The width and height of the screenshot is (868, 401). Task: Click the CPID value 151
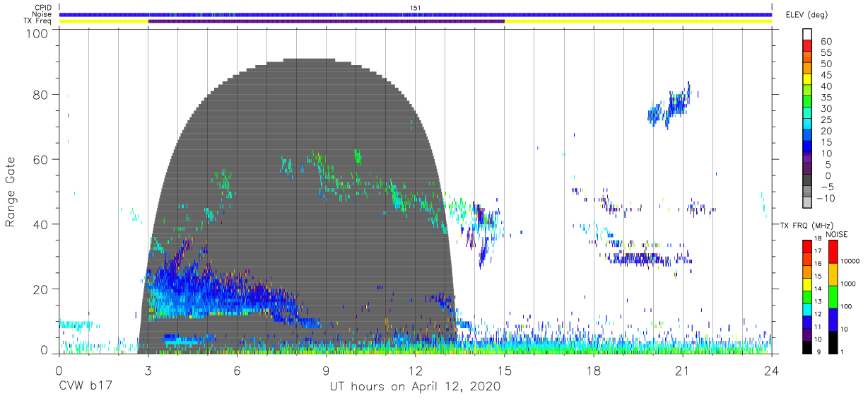[x=415, y=8]
